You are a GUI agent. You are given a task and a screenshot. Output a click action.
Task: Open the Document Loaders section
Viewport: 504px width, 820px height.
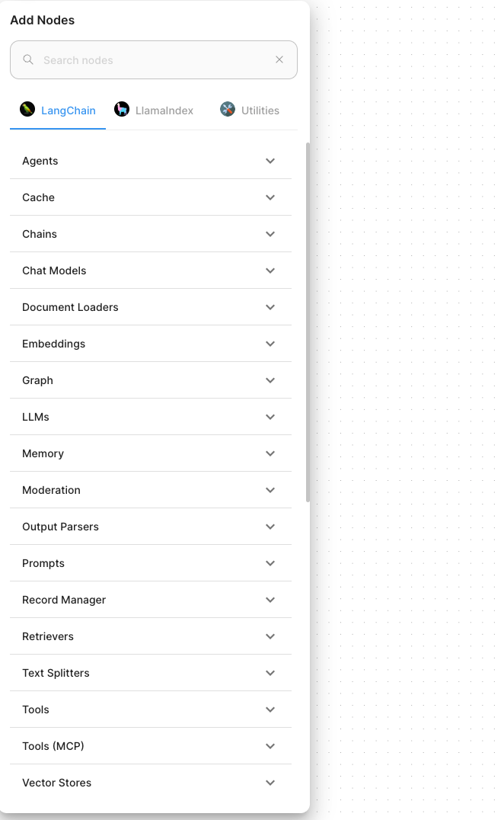point(151,307)
